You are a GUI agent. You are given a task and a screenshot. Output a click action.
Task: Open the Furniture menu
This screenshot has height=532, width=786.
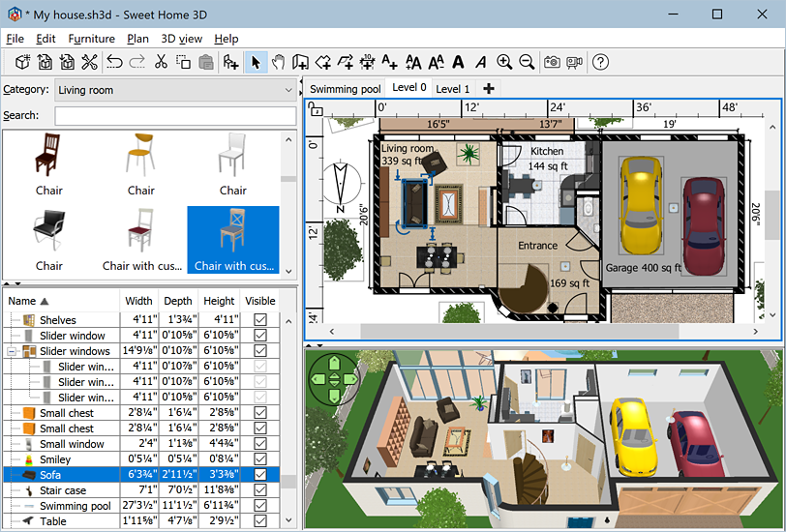pos(91,39)
